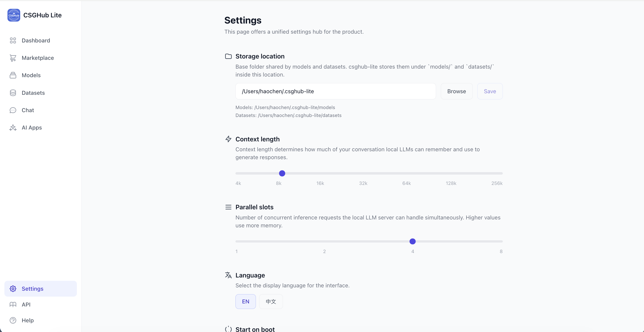
Task: Click the storage location path field
Action: coord(335,91)
